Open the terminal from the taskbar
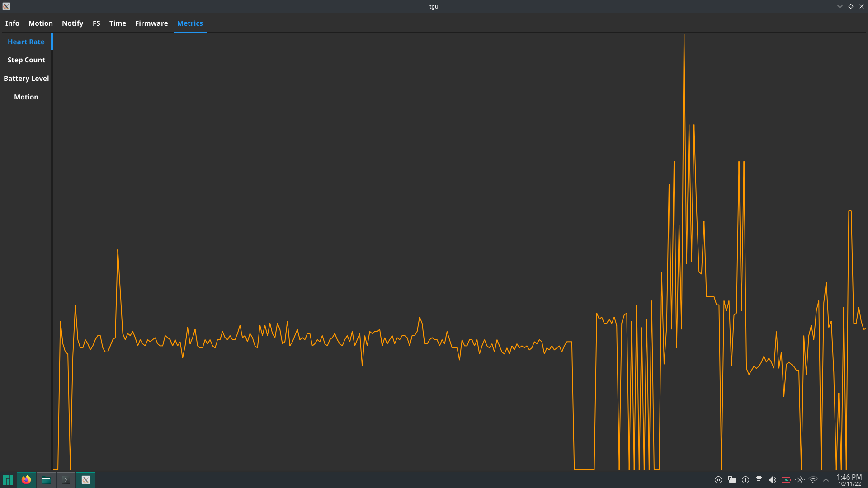 tap(66, 480)
